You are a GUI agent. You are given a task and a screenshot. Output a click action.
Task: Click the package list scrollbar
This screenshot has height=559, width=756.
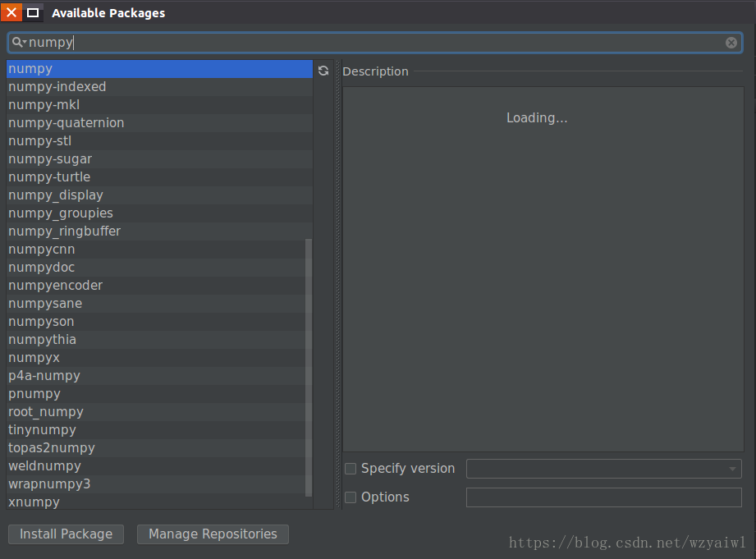(309, 368)
